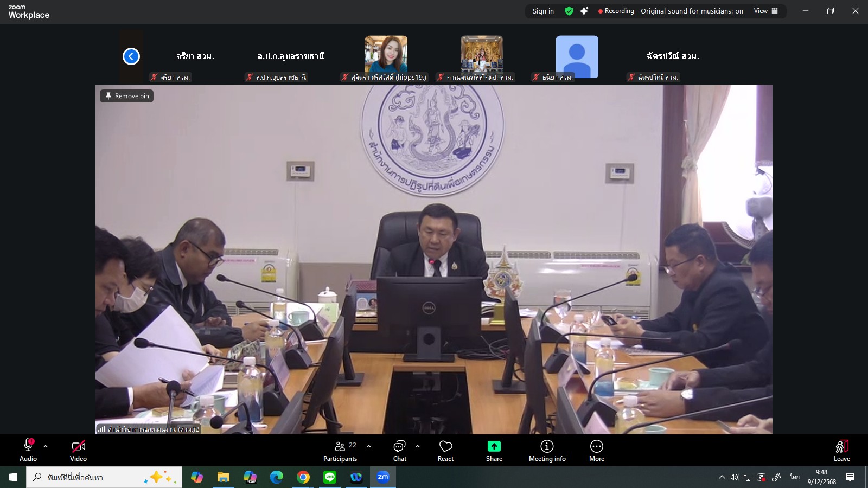Open the View layout menu
The width and height of the screenshot is (868, 488).
pyautogui.click(x=765, y=11)
